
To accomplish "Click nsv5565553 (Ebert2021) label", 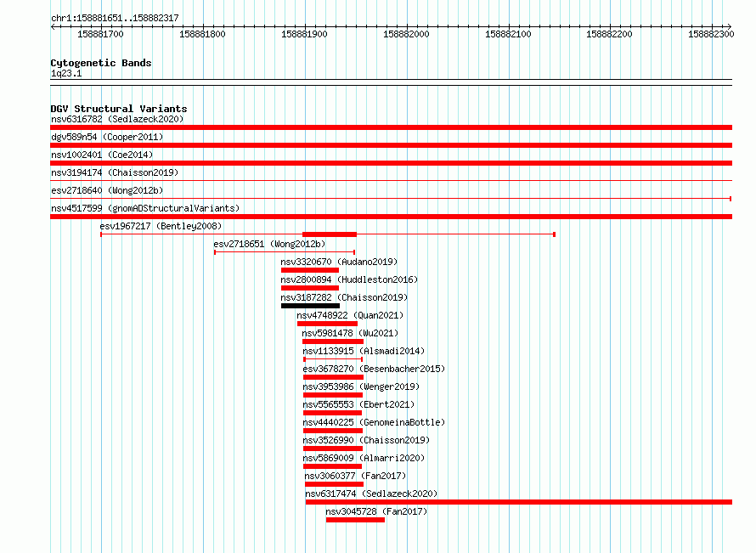I will pos(358,404).
